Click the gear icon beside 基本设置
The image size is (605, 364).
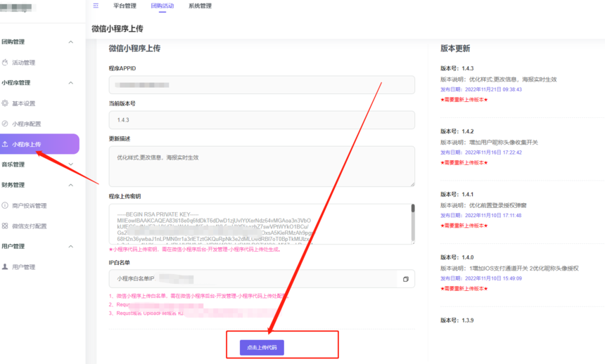click(5, 103)
